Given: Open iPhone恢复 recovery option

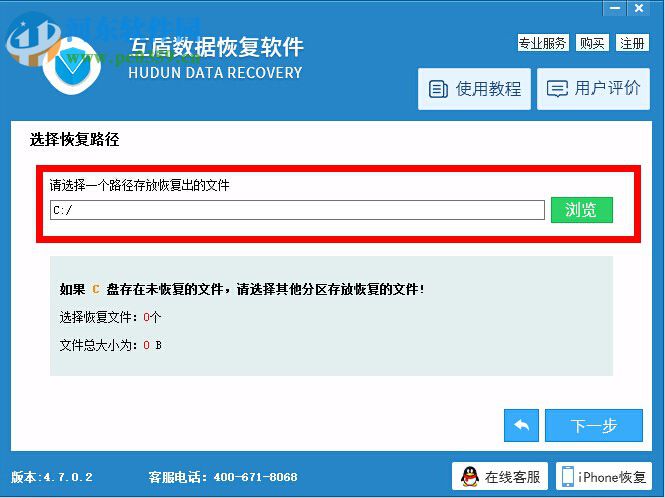Looking at the screenshot, I should tap(604, 476).
